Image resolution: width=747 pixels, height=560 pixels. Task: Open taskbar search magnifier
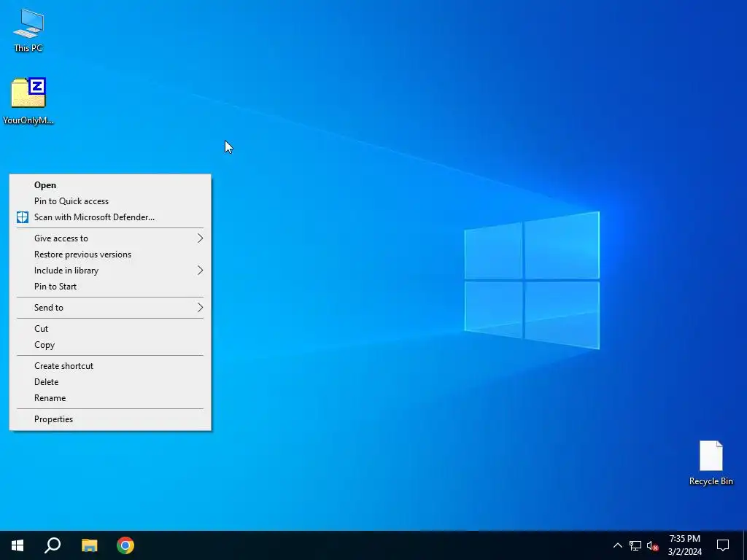point(53,545)
